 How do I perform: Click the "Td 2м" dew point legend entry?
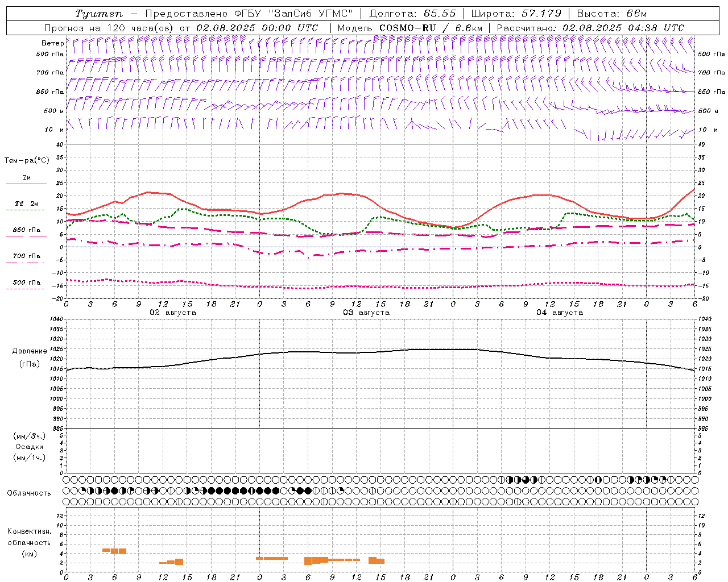pos(27,203)
